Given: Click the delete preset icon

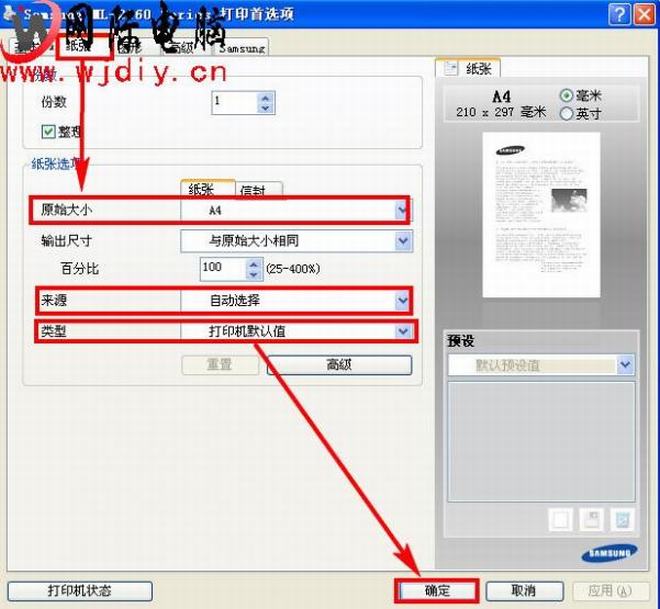Looking at the screenshot, I should tap(622, 519).
